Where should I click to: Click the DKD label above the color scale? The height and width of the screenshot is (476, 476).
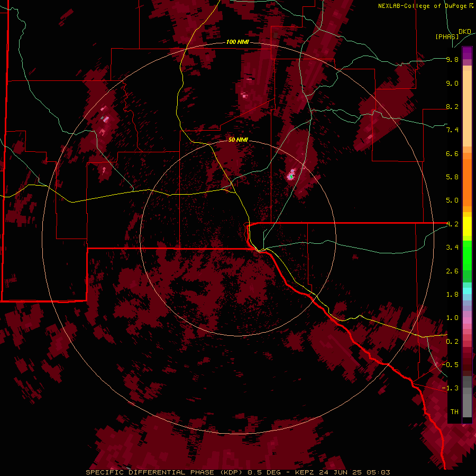coord(465,32)
